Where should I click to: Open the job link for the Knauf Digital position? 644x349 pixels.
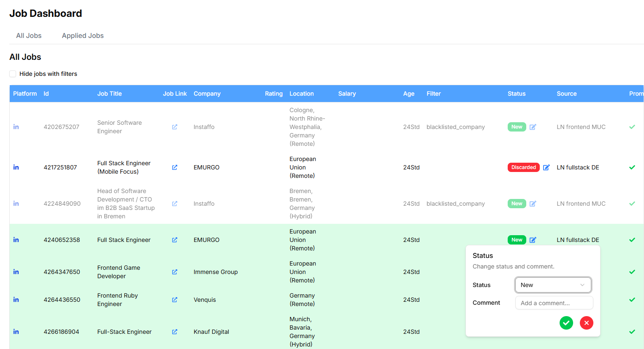coord(174,332)
